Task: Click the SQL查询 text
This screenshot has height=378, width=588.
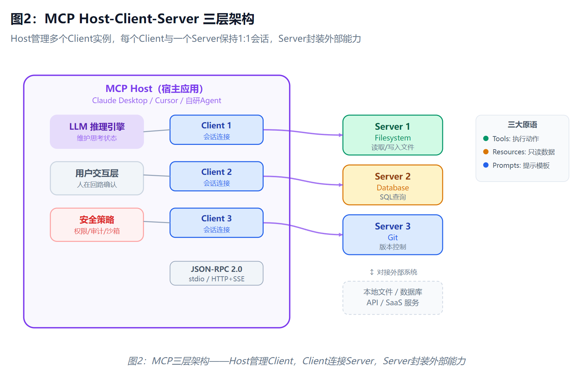Action: point(393,197)
